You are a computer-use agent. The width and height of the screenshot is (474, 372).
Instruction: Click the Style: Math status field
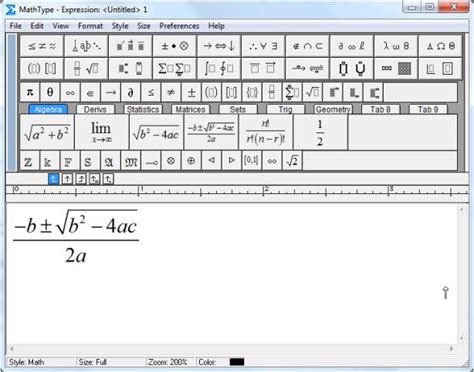pyautogui.click(x=41, y=362)
